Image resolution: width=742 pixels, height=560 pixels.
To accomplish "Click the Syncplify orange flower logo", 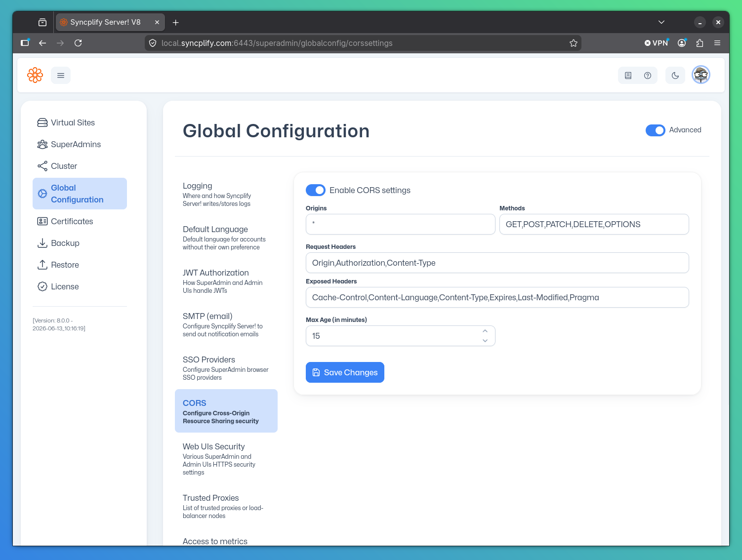I will [35, 75].
